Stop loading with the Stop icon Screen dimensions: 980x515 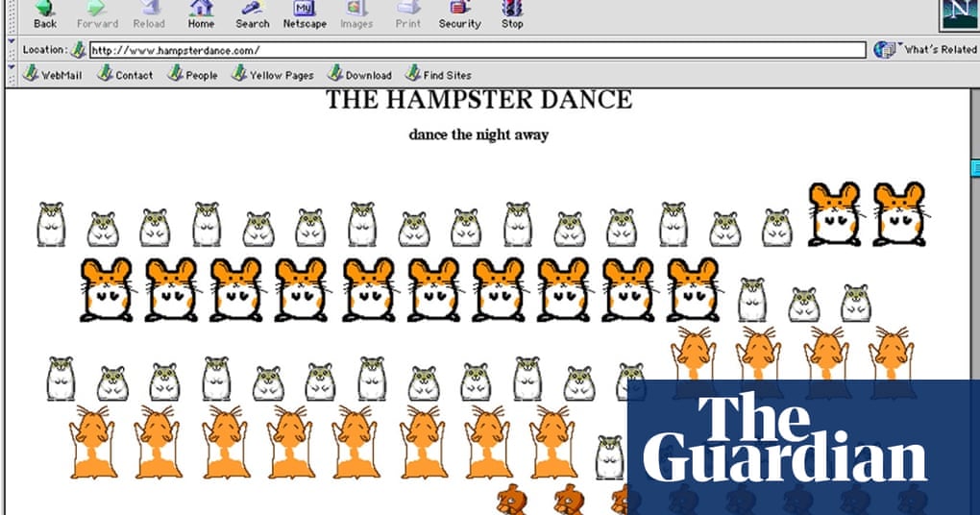point(512,8)
